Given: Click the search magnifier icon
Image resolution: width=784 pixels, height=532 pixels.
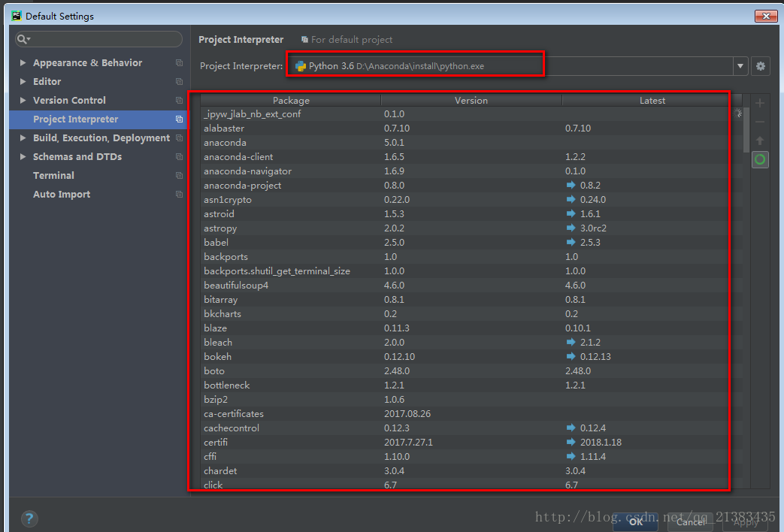Looking at the screenshot, I should pos(23,39).
